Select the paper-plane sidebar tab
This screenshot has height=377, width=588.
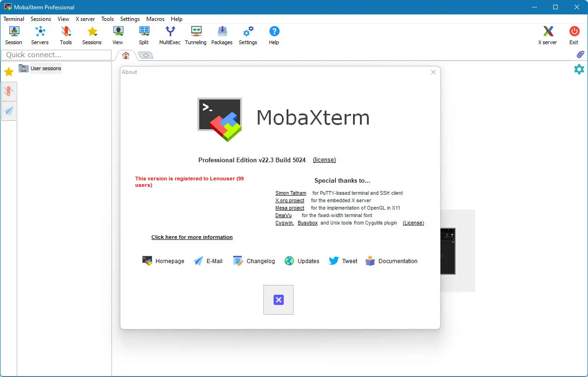click(9, 111)
